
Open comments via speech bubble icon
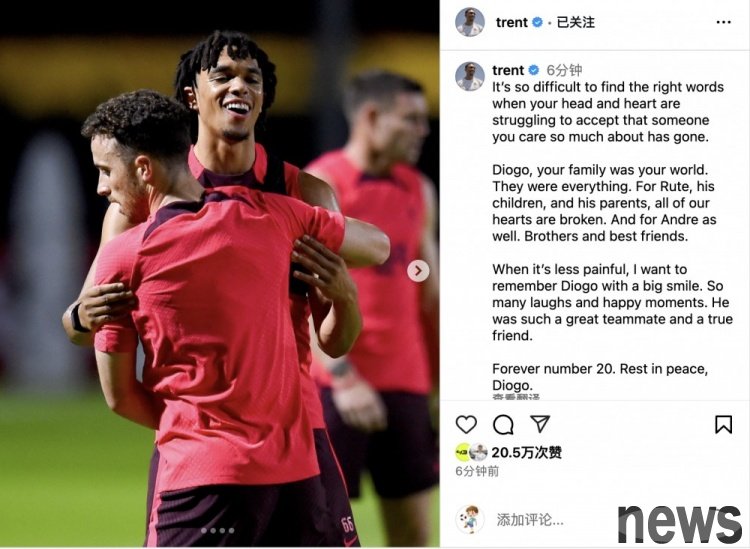(x=503, y=424)
